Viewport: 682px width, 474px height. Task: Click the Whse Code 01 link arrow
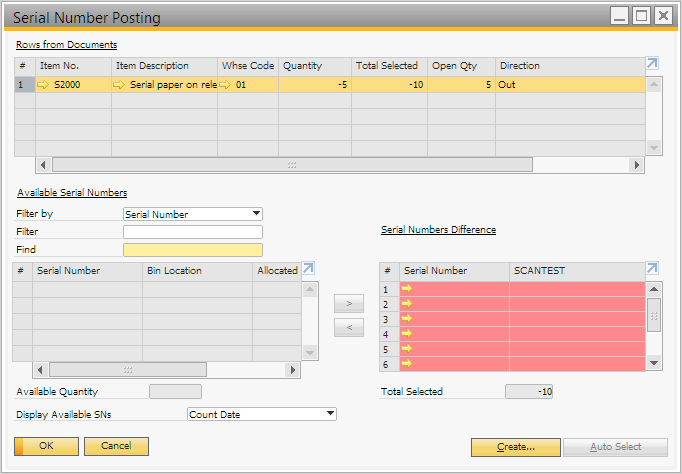(x=225, y=85)
